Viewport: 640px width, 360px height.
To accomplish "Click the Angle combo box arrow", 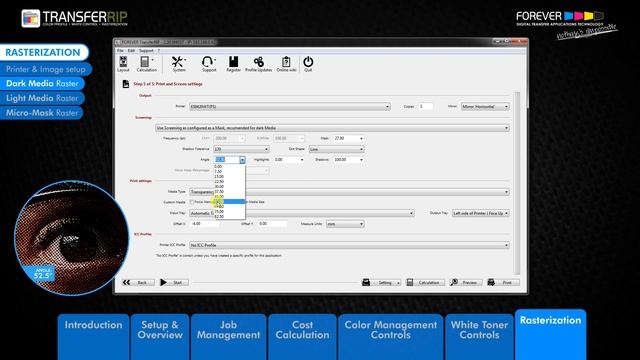I will pos(242,160).
